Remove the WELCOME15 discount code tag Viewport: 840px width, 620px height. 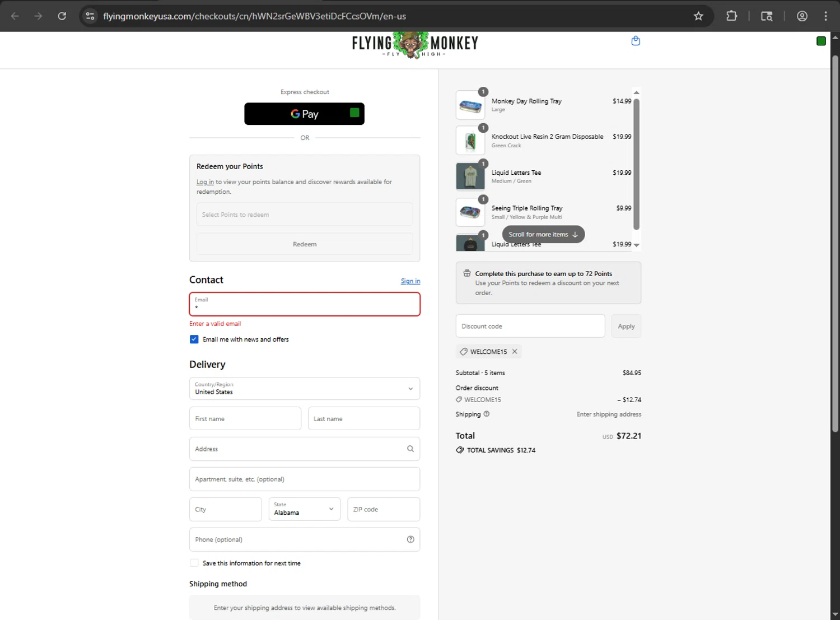click(x=515, y=351)
